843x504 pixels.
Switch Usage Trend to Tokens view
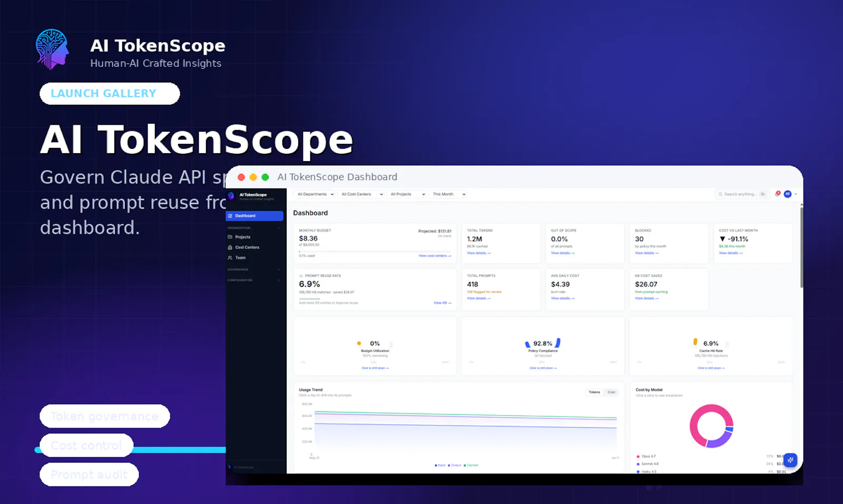[x=594, y=392]
